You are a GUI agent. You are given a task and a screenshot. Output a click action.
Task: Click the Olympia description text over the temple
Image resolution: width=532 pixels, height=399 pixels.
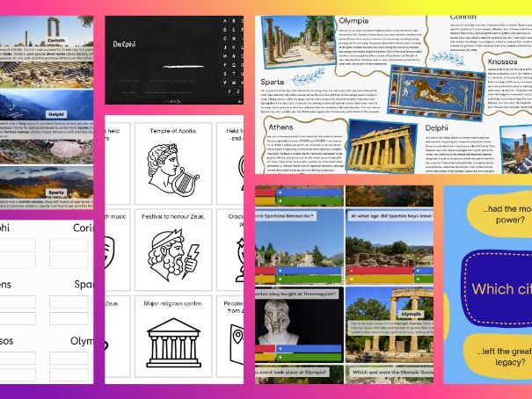[390, 329]
